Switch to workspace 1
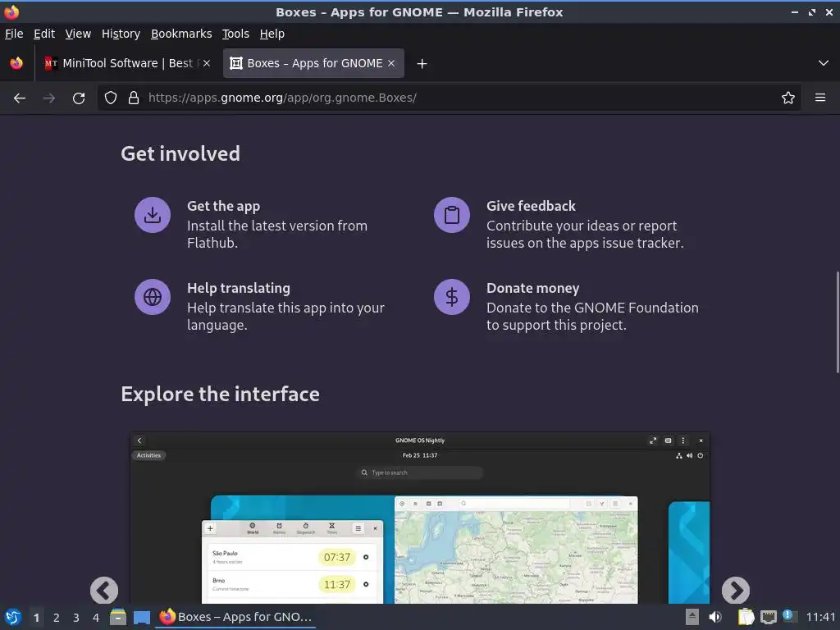Image resolution: width=840 pixels, height=630 pixels. click(36, 618)
